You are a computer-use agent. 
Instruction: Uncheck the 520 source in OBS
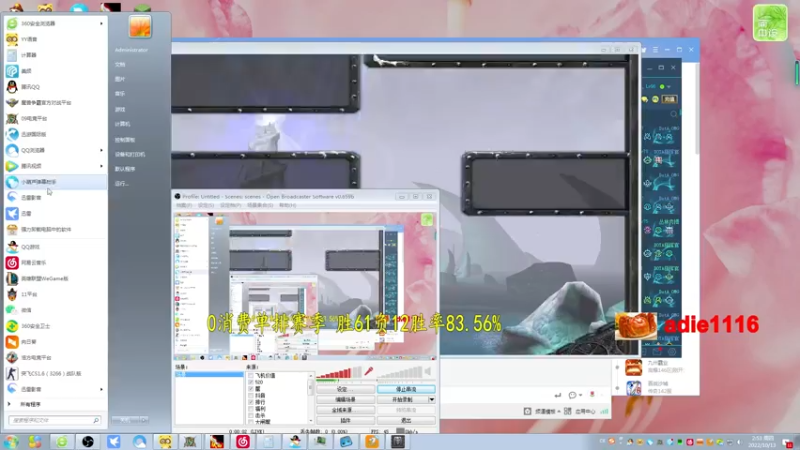[251, 382]
